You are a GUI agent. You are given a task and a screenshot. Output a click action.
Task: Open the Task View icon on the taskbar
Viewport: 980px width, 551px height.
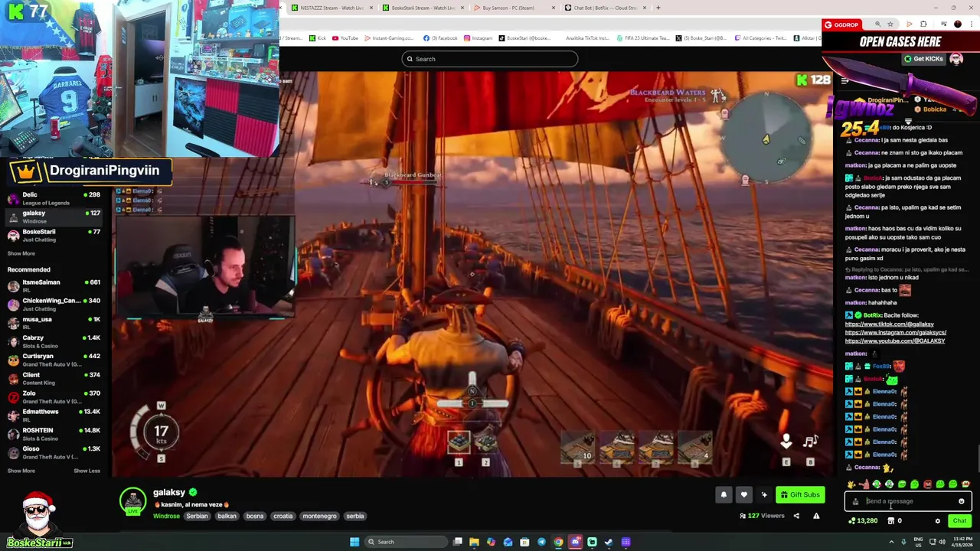(x=458, y=542)
